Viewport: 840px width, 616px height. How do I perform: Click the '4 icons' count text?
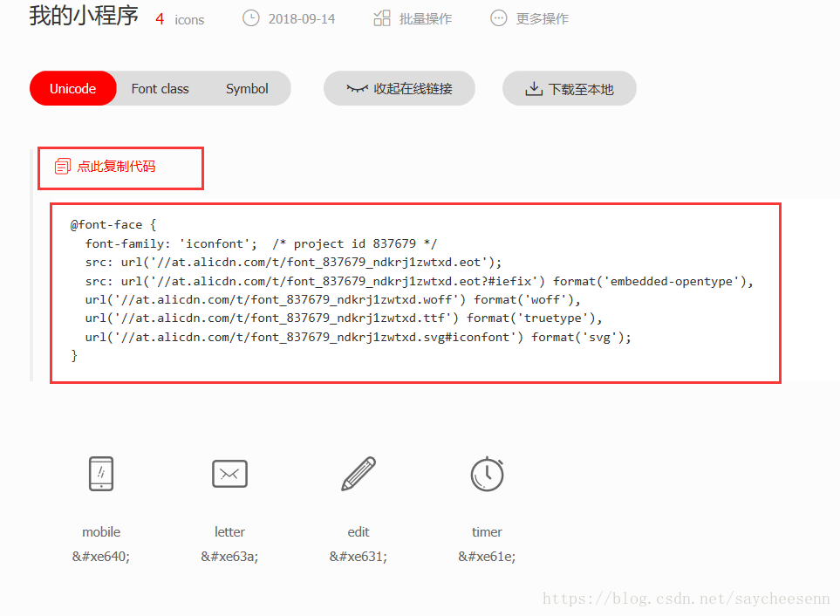180,19
